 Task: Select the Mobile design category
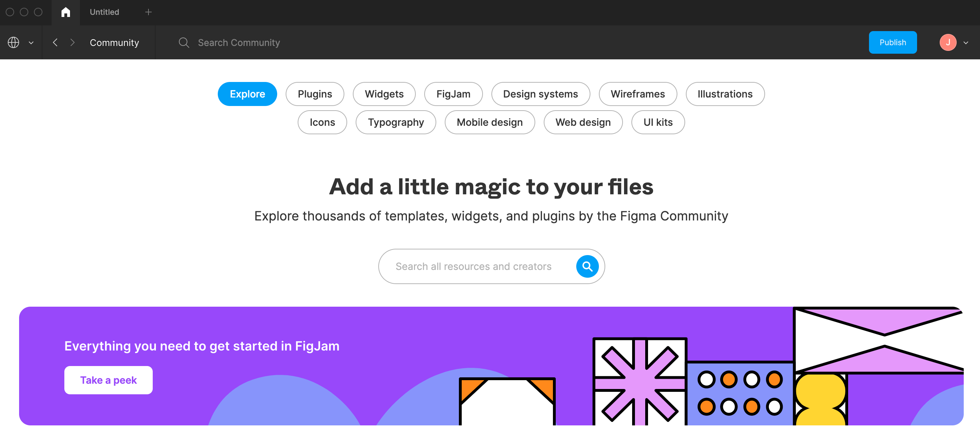click(490, 122)
